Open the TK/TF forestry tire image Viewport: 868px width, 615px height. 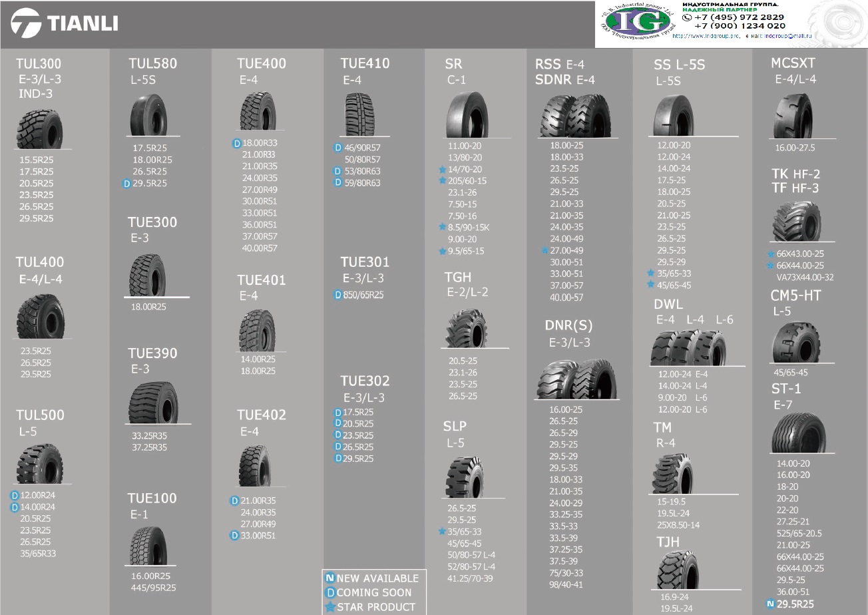[797, 222]
